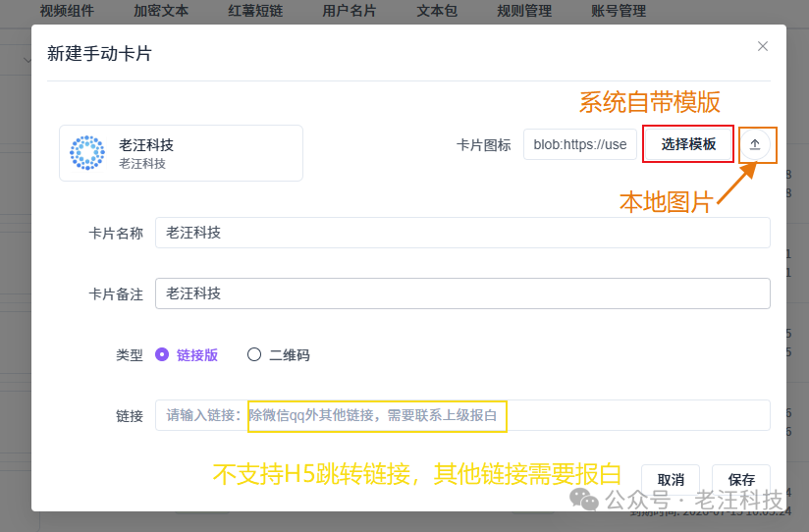
Task: Select the 链接版 radio option
Action: (x=187, y=355)
